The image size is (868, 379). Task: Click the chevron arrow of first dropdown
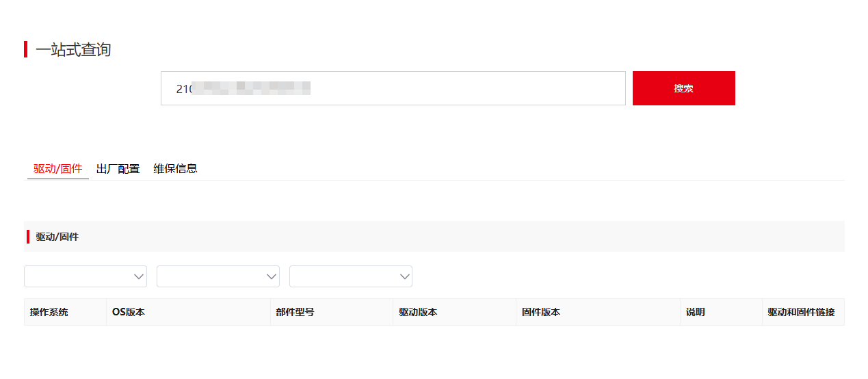tap(139, 276)
